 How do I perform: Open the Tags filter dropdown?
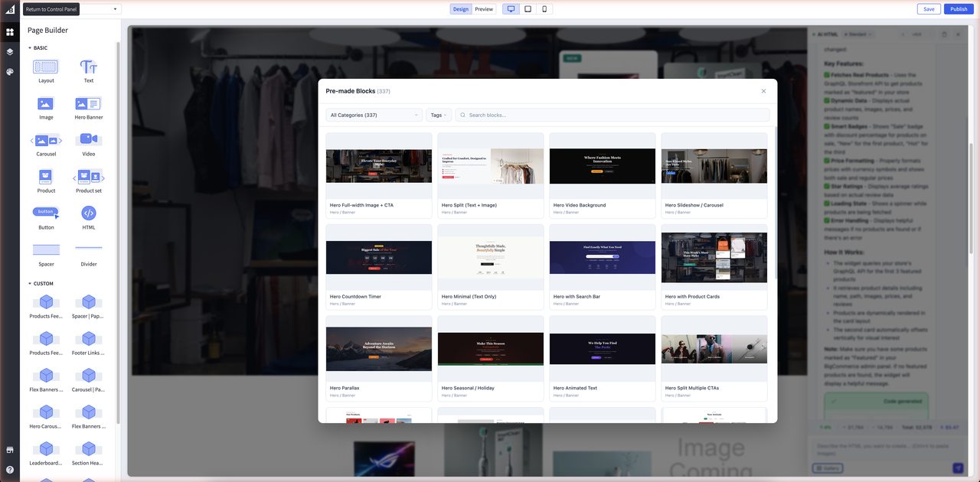(439, 115)
